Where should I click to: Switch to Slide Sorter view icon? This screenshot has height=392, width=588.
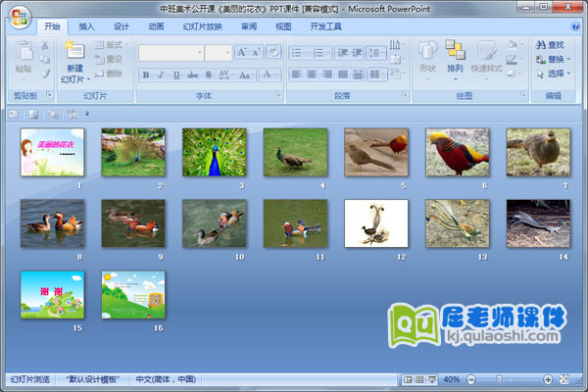420,379
